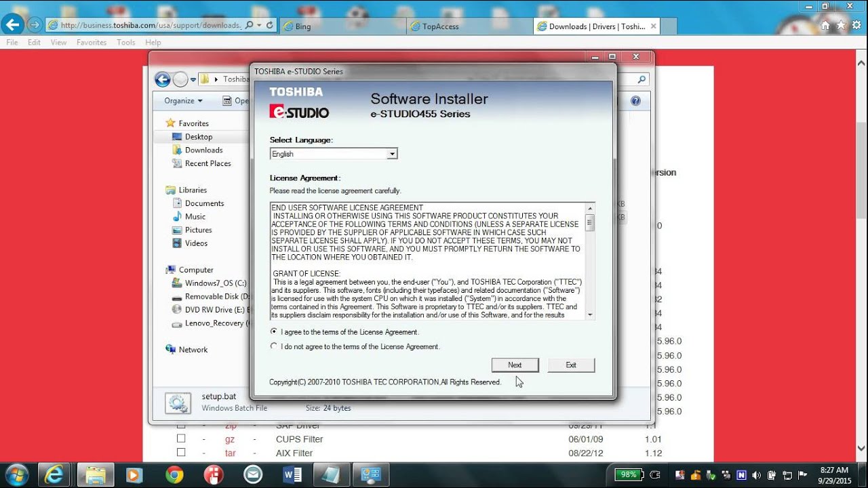The width and height of the screenshot is (868, 488).
Task: Select Computer in Explorer sidebar
Action: point(196,270)
